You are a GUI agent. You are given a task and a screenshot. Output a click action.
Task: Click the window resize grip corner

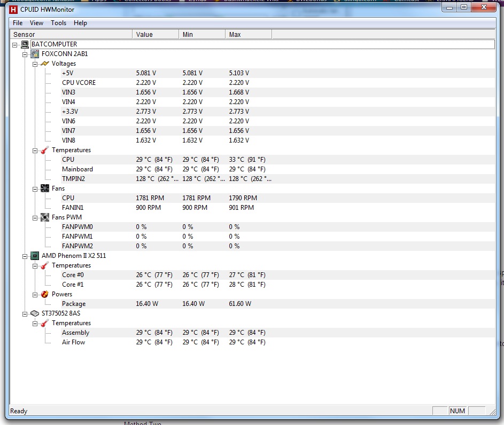(492, 412)
